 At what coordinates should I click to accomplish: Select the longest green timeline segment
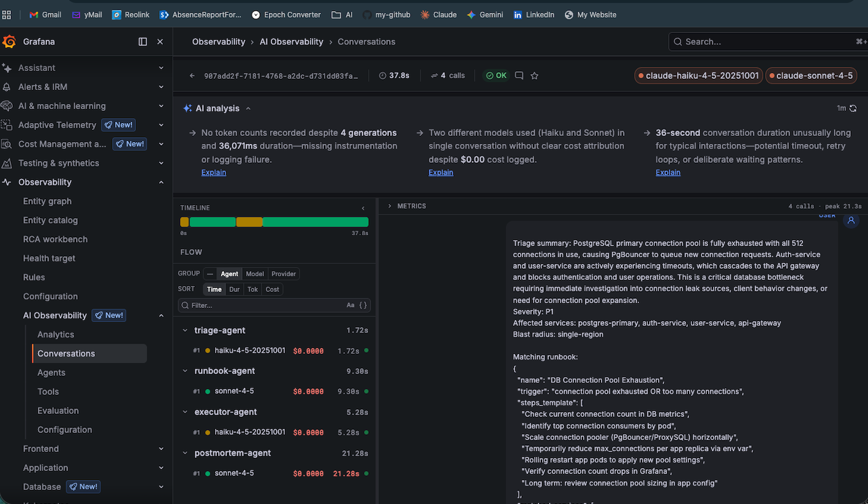point(315,222)
